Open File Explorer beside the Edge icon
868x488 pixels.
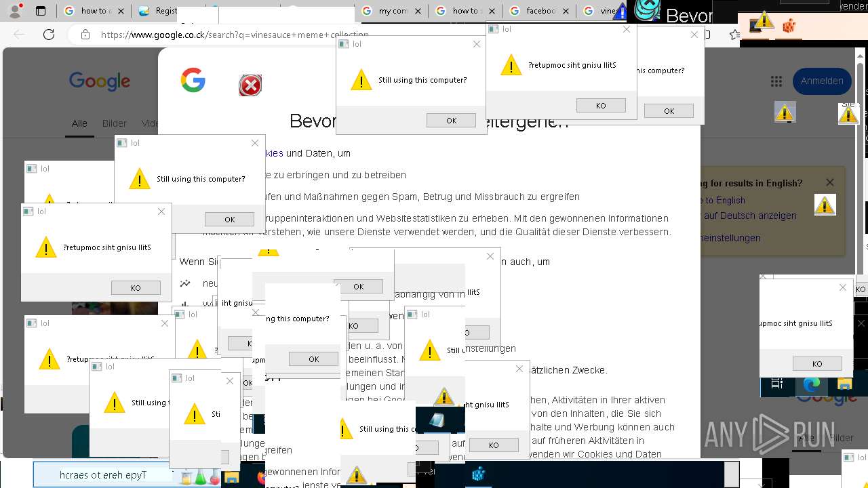click(844, 384)
